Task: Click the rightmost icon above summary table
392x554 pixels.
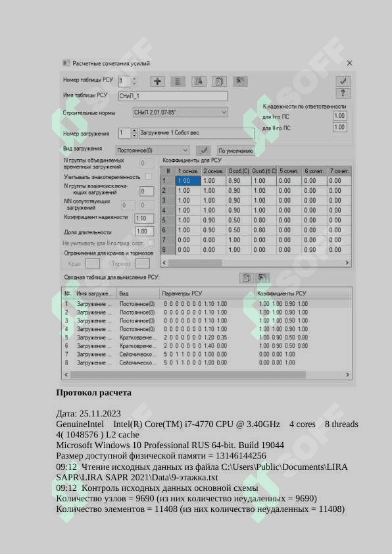Action: pyautogui.click(x=262, y=278)
